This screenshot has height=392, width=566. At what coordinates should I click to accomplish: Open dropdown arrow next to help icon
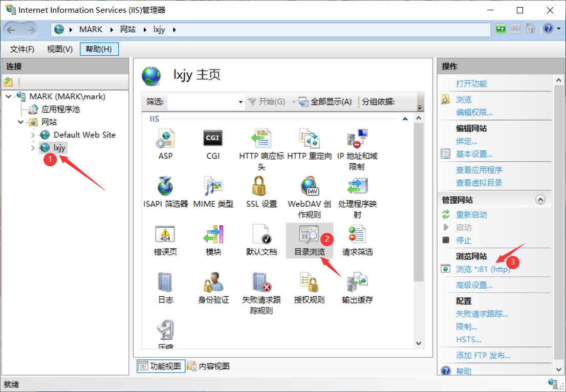[559, 29]
